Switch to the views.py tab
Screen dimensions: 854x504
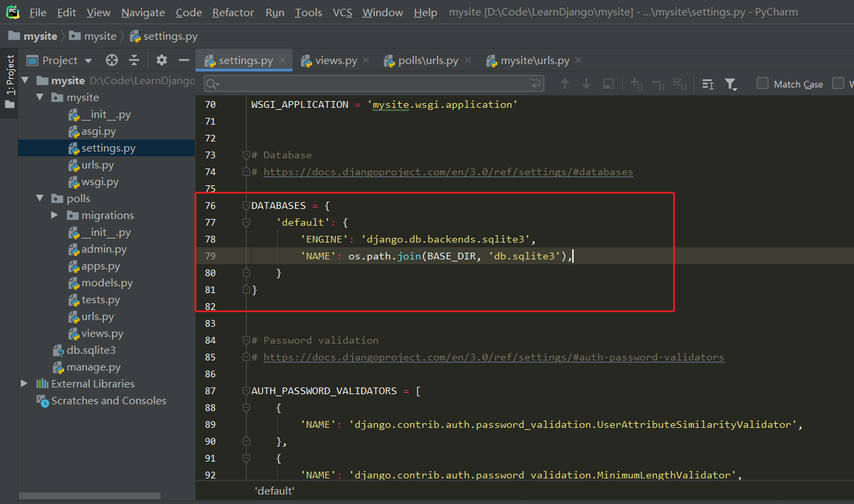[336, 61]
